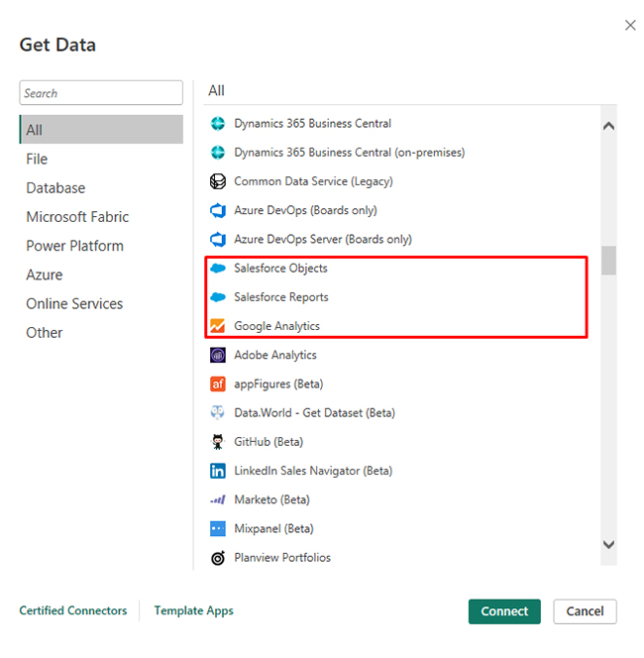Image resolution: width=644 pixels, height=658 pixels.
Task: Click the Azure DevOps Server (Boards only) icon
Action: coord(217,239)
